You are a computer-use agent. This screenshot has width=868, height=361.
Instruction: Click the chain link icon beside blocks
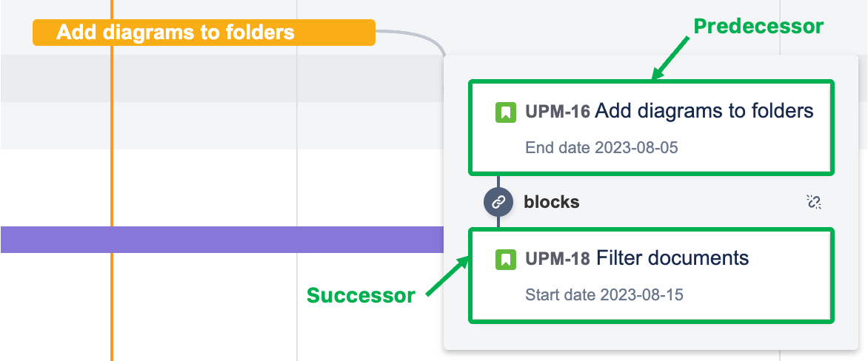coord(498,201)
